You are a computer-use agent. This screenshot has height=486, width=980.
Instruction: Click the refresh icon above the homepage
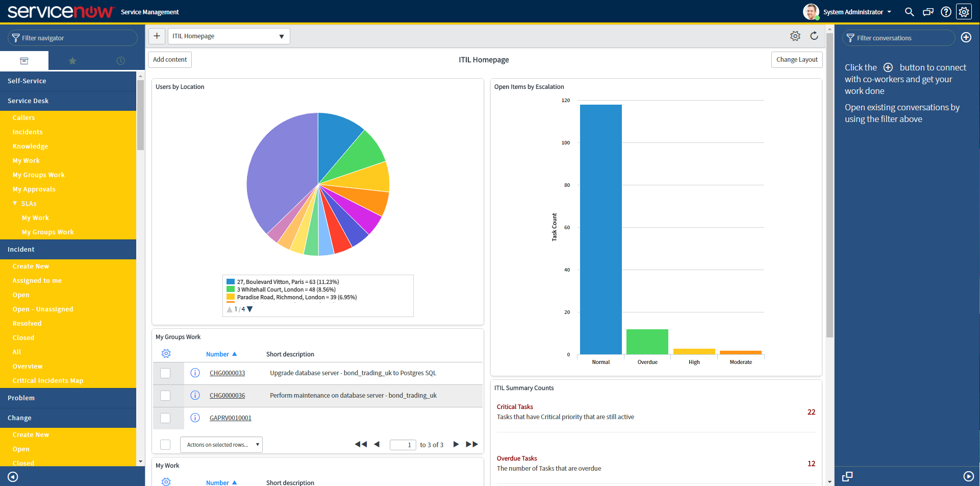[x=814, y=36]
